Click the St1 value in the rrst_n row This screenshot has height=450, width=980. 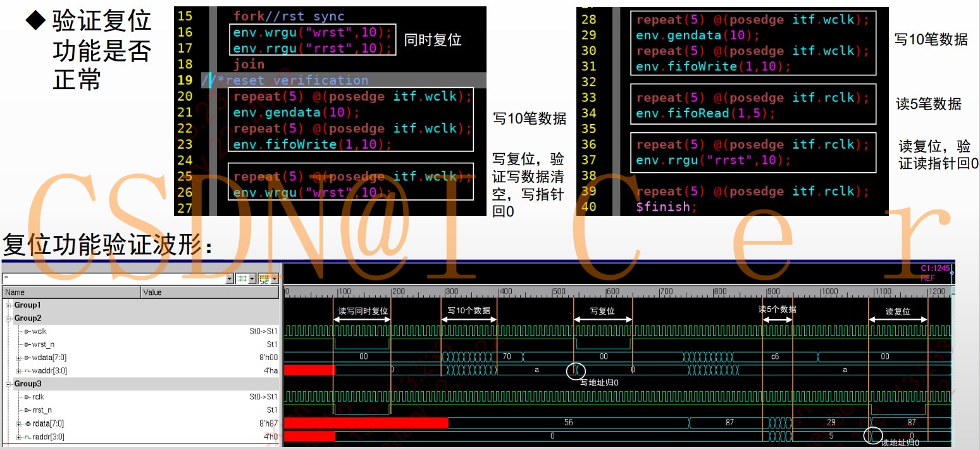tap(272, 410)
